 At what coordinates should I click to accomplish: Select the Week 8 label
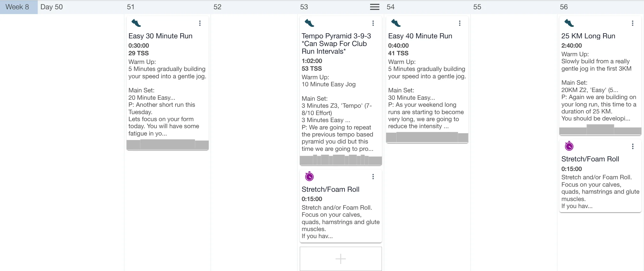tap(18, 7)
